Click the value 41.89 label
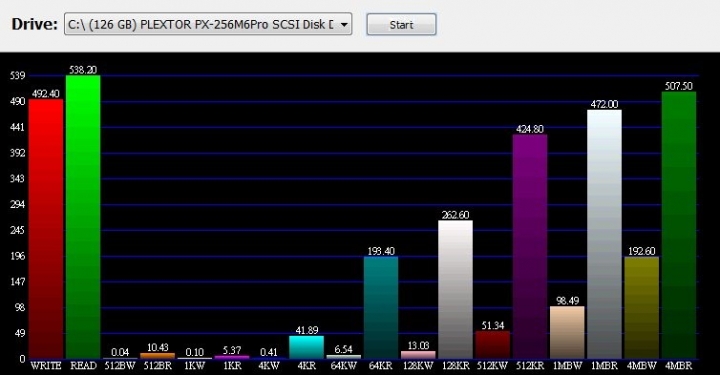The image size is (720, 375). coord(307,330)
